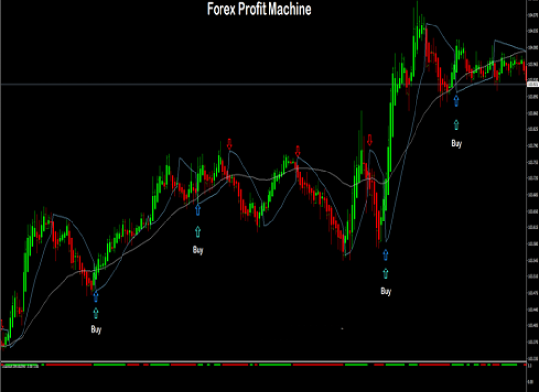Click the long red segment of indicator bar
This screenshot has width=539, height=392.
(x=318, y=365)
